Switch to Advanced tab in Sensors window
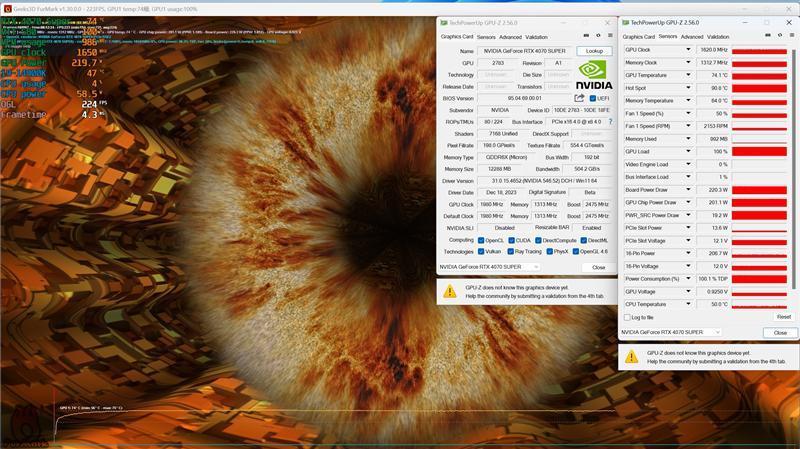Screen dimensions: 800x449 [x=692, y=37]
